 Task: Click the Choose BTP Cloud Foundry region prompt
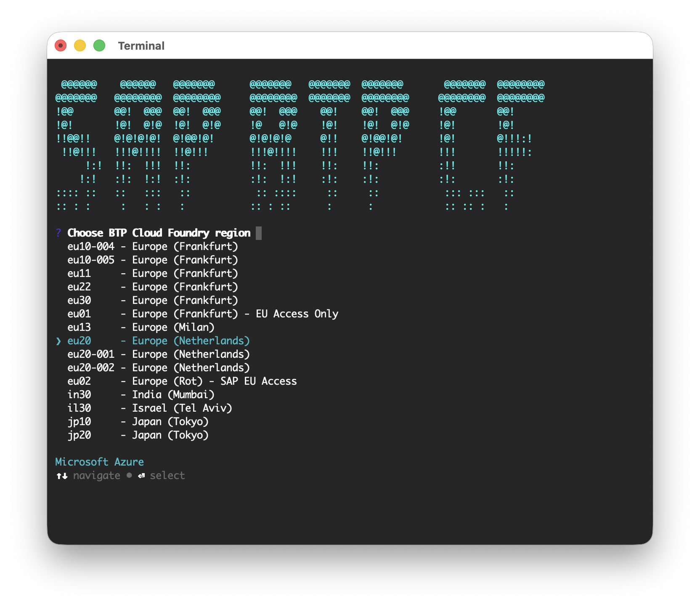[159, 233]
